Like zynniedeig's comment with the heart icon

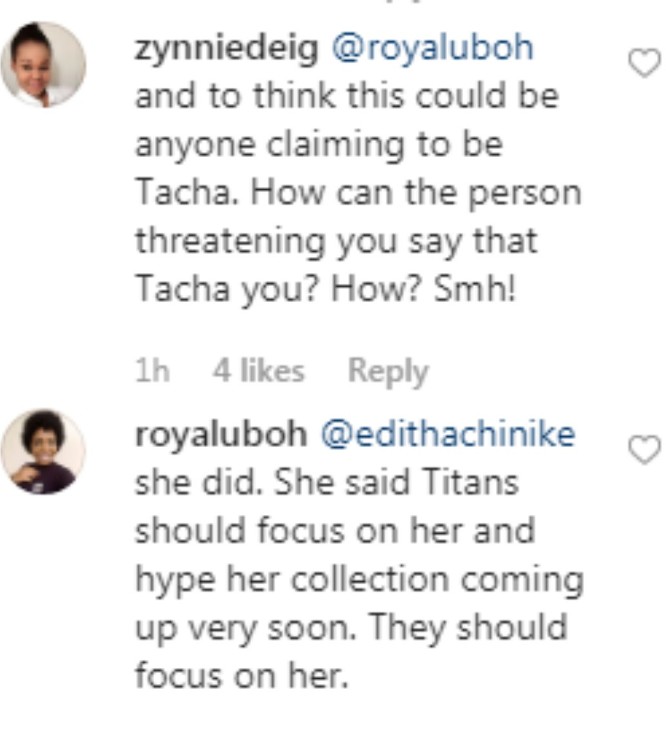coord(644,62)
